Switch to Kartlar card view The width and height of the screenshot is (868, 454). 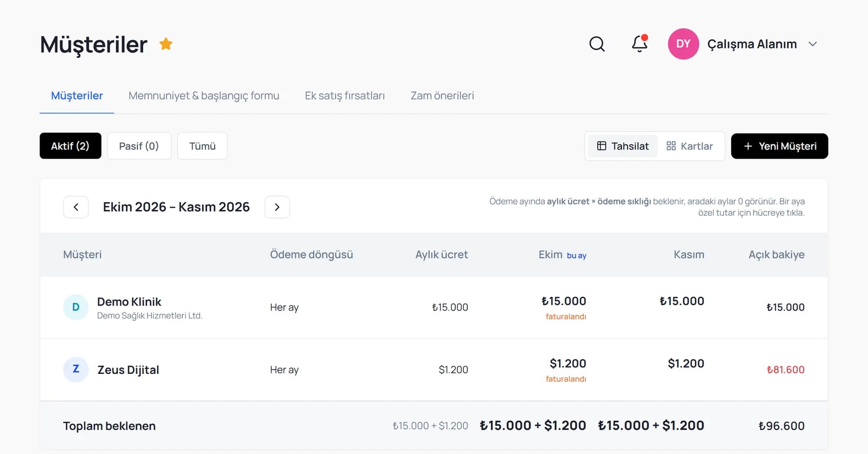coord(690,146)
